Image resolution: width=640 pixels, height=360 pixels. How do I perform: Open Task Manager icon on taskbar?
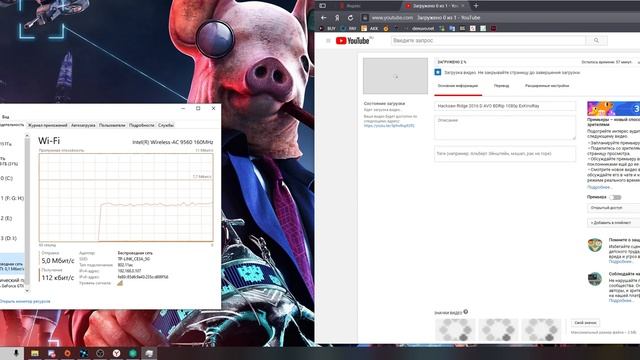[x=149, y=353]
